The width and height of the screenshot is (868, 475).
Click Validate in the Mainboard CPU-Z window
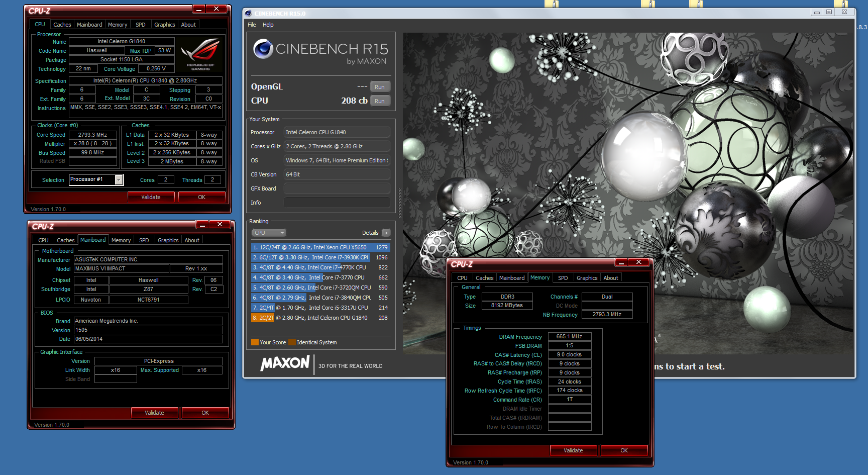point(154,413)
